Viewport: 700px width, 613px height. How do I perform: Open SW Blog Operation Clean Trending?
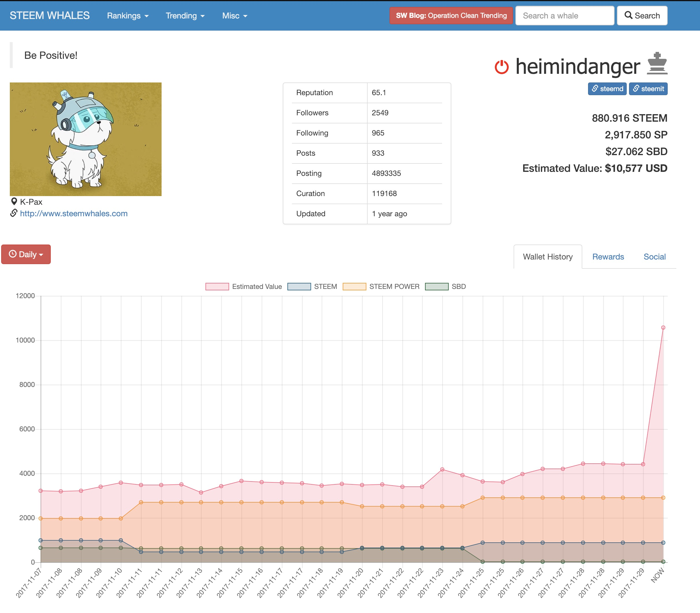click(451, 16)
